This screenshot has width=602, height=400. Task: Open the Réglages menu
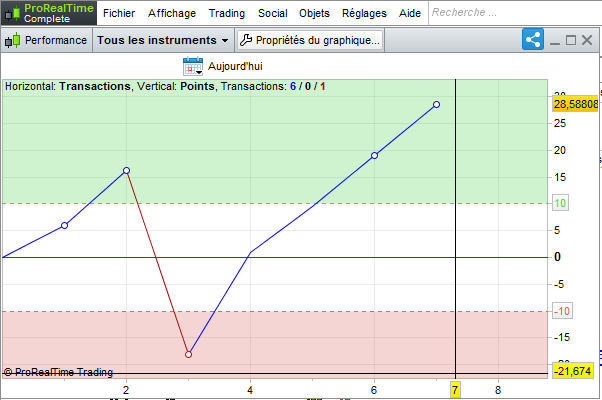point(364,13)
